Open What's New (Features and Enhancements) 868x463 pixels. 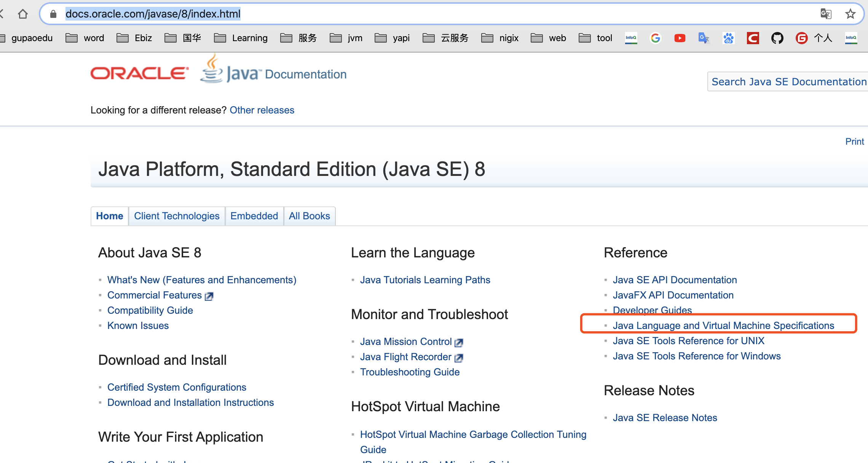[202, 280]
